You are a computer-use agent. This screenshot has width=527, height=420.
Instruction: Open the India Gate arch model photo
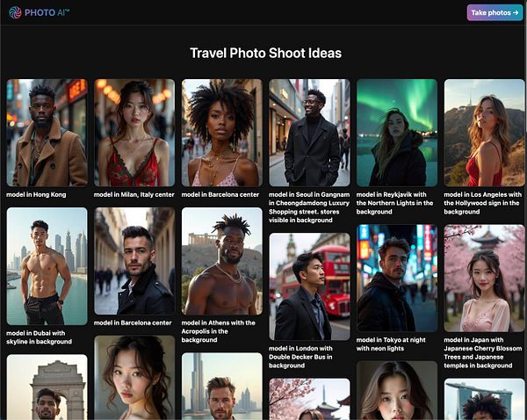[47, 387]
